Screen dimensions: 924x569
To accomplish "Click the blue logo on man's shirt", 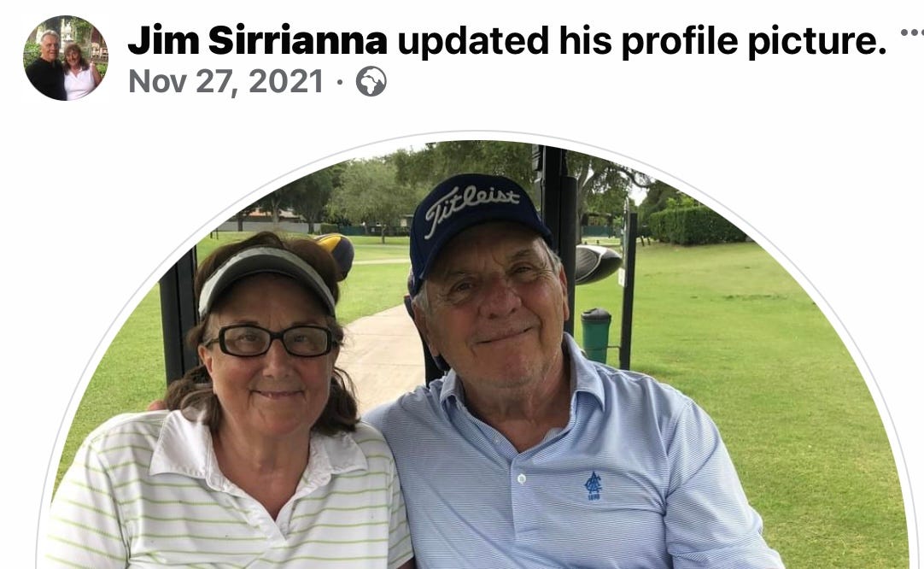I will coord(593,486).
